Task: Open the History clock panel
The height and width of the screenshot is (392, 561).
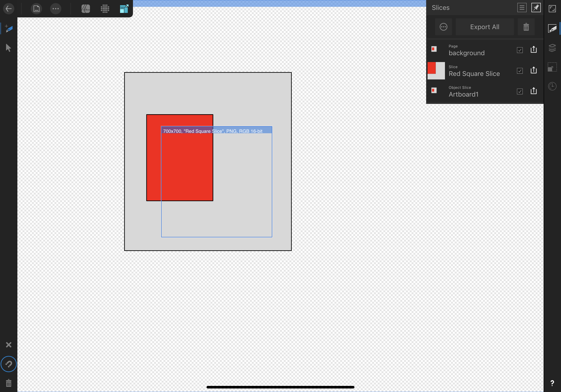Action: click(552, 86)
